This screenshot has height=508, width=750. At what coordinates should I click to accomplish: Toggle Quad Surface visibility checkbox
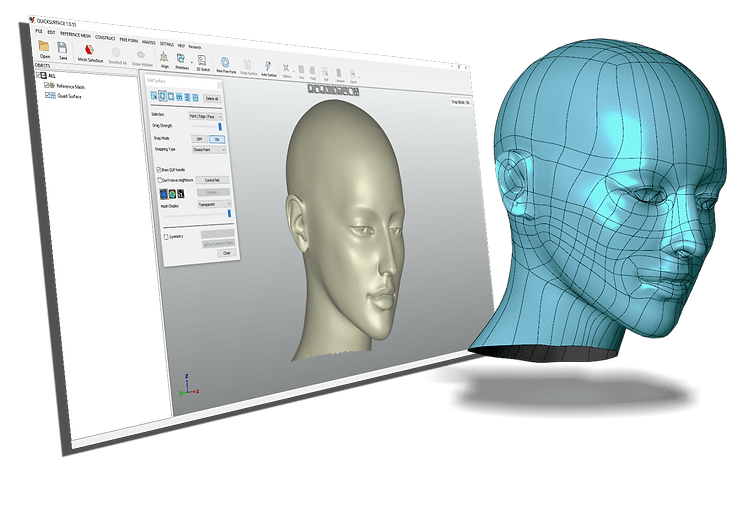(48, 95)
